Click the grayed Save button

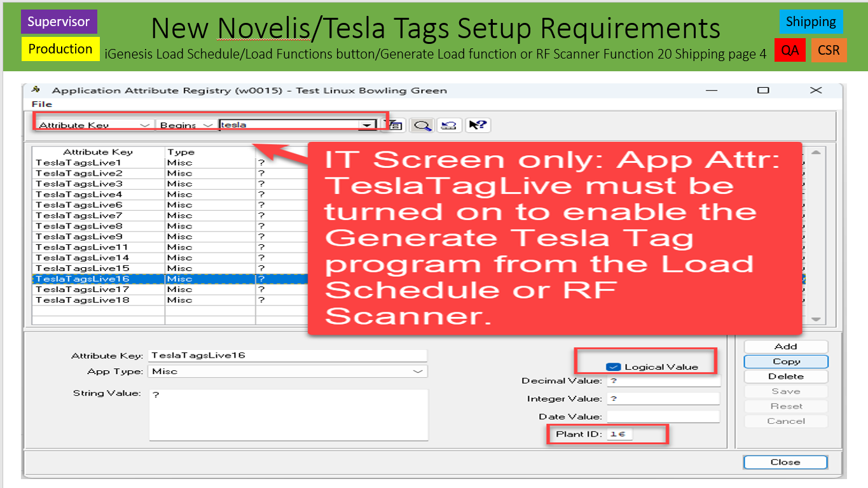(x=786, y=391)
